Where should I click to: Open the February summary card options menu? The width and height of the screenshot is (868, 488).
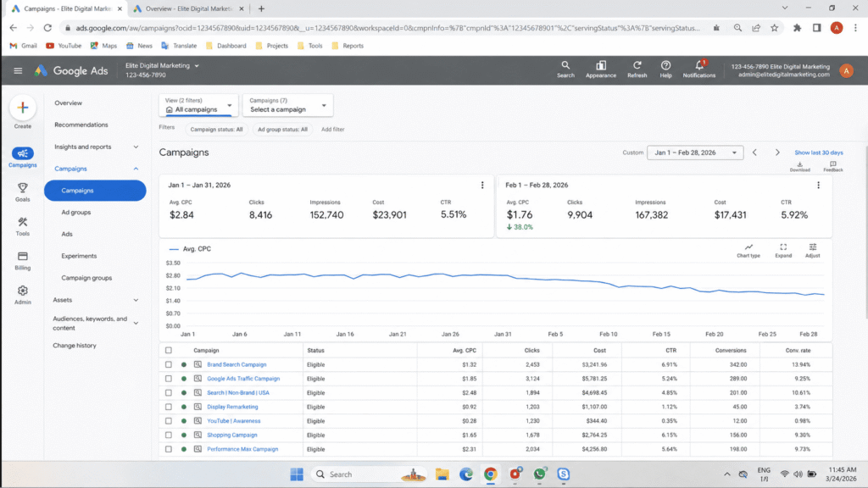(818, 186)
